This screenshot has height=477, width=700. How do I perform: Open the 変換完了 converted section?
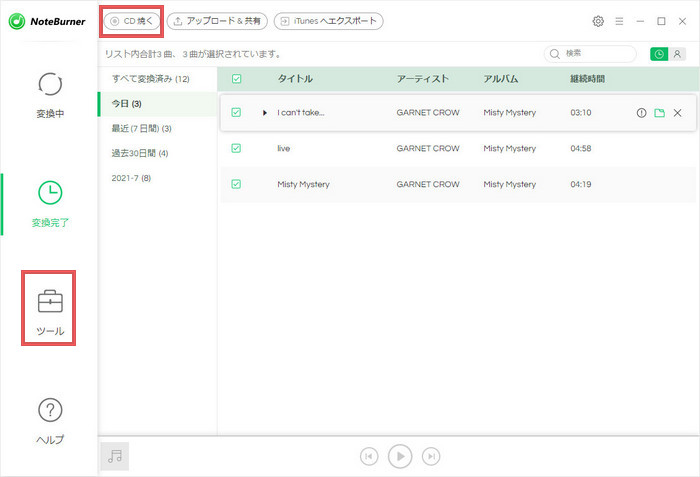50,204
